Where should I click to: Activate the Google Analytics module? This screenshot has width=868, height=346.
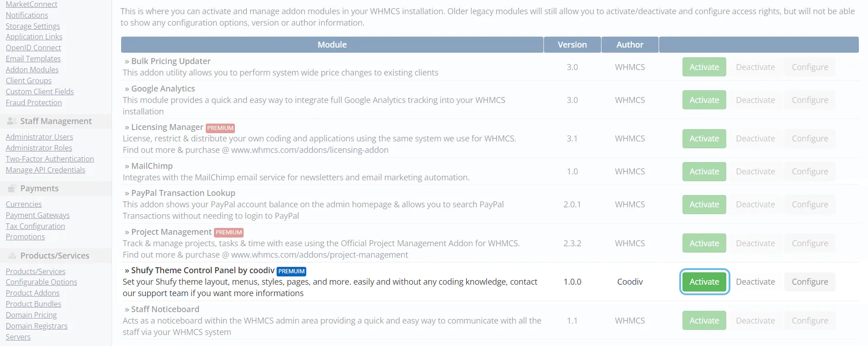pos(704,100)
